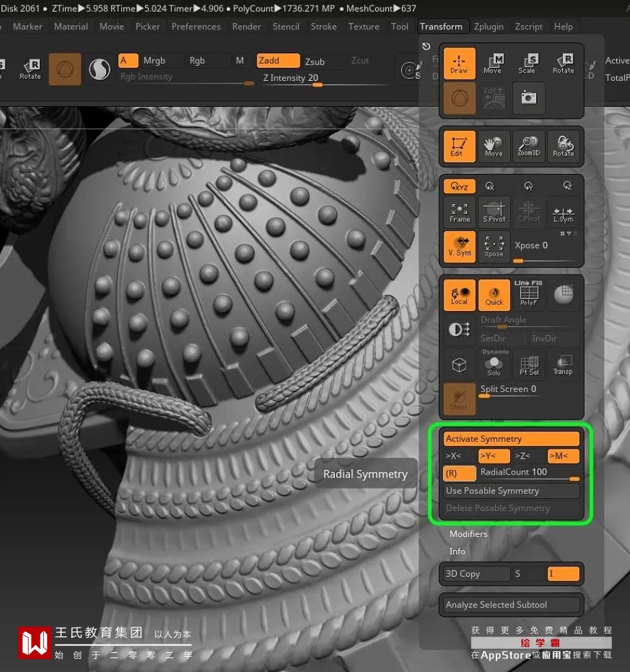Click the perspective cube icon left of Solo
630x672 pixels.
(x=459, y=364)
